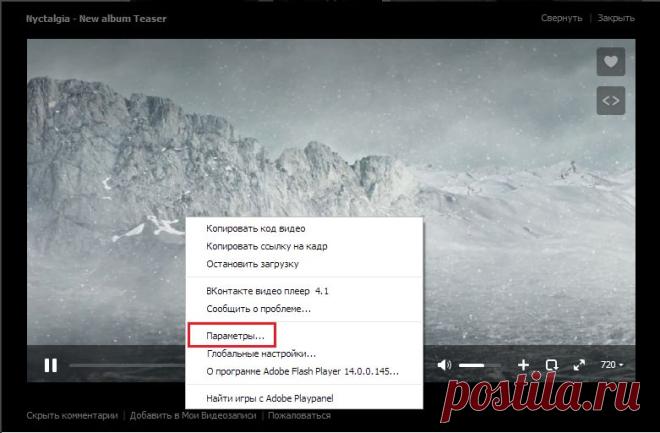The image size is (660, 433).
Task: Enter fullscreen with the expand arrows icon
Action: [579, 365]
